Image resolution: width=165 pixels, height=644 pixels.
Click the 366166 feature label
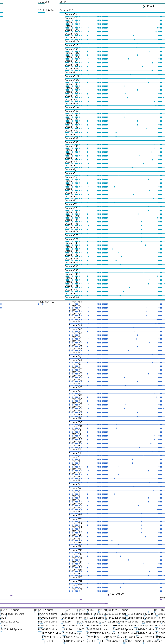(66, 621)
